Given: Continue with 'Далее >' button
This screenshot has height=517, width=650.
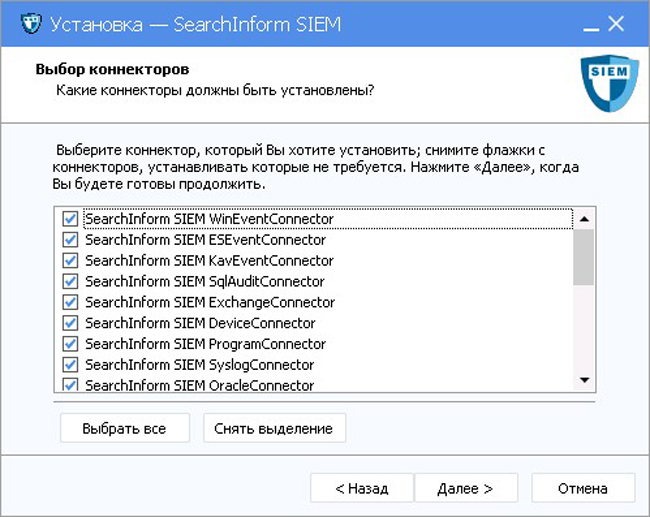Looking at the screenshot, I should click(x=465, y=488).
